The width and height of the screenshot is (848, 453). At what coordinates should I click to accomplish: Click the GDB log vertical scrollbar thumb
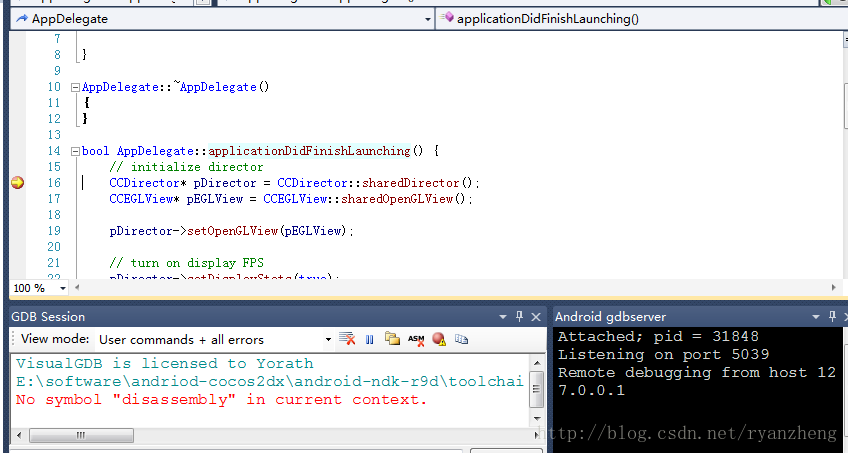click(536, 389)
